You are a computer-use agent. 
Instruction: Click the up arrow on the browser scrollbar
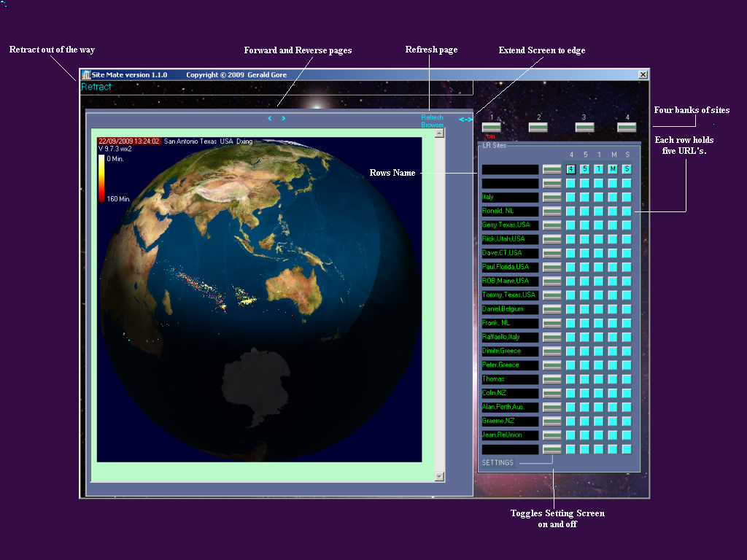(440, 133)
